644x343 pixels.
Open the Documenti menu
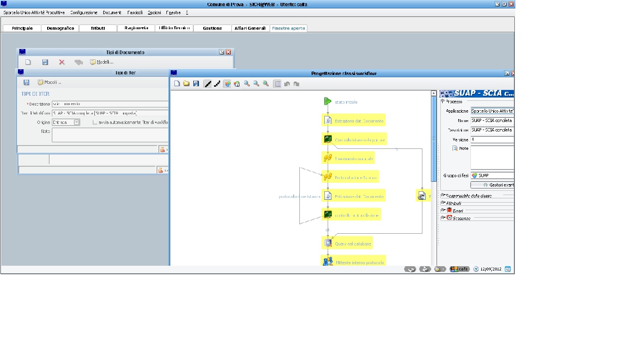(112, 13)
